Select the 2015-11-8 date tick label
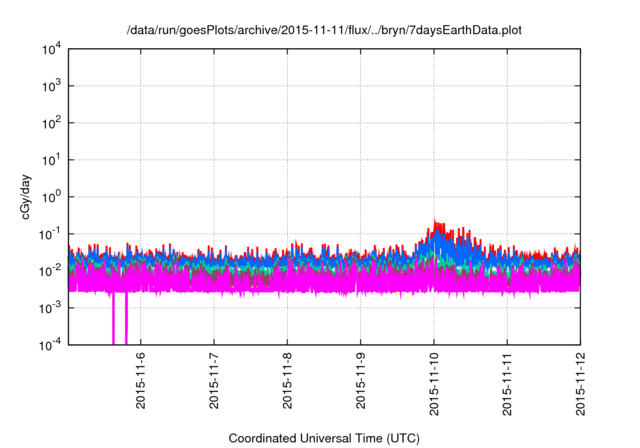The width and height of the screenshot is (640, 448). [287, 381]
